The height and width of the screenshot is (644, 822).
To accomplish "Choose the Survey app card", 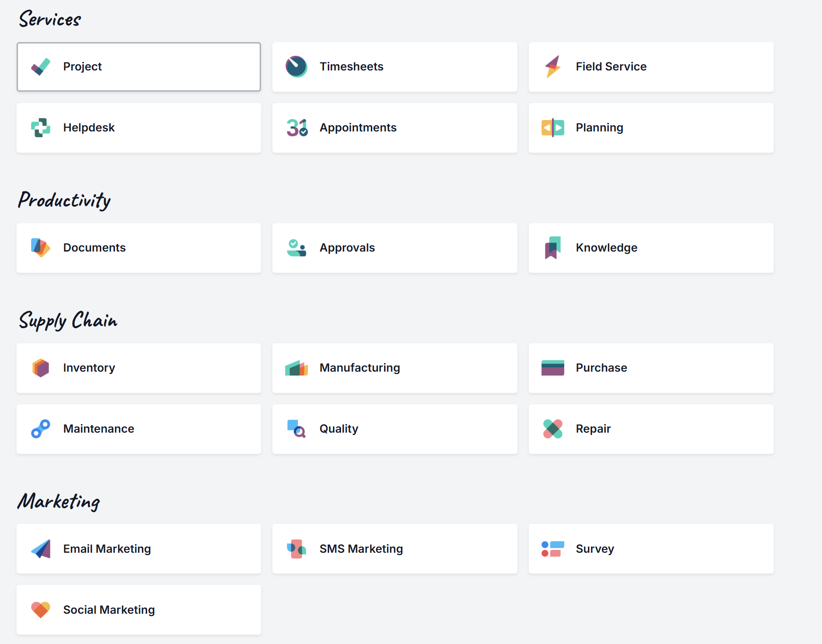I will [x=651, y=549].
